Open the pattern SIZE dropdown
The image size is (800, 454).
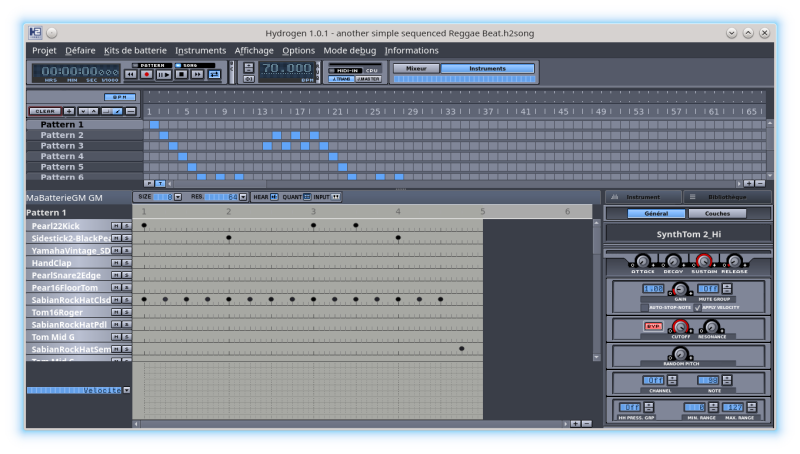coord(178,197)
